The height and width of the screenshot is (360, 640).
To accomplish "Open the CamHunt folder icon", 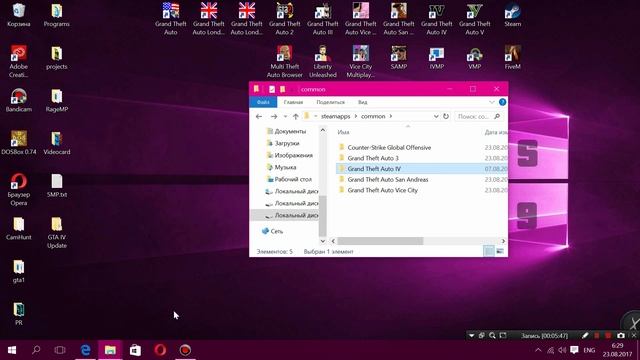I will click(x=19, y=229).
